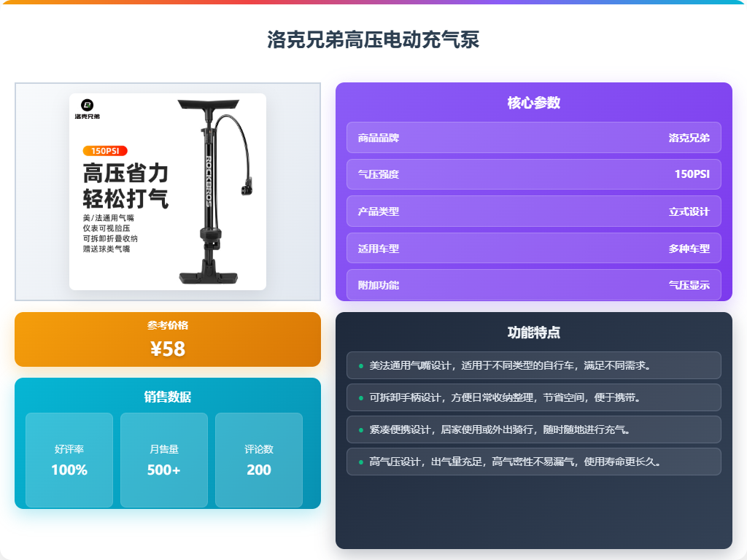Select the 100% rating value
The image size is (747, 560).
point(69,470)
